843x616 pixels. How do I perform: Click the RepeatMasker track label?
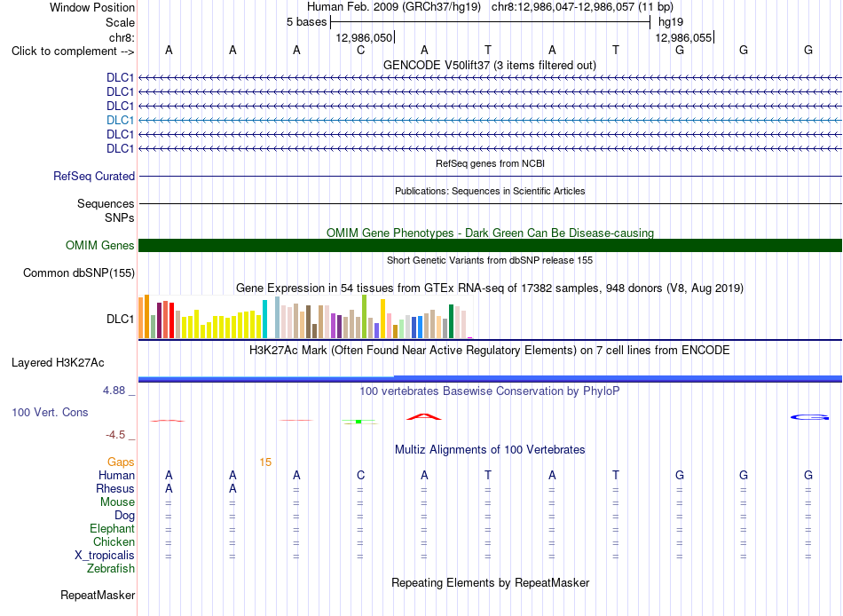[x=98, y=595]
